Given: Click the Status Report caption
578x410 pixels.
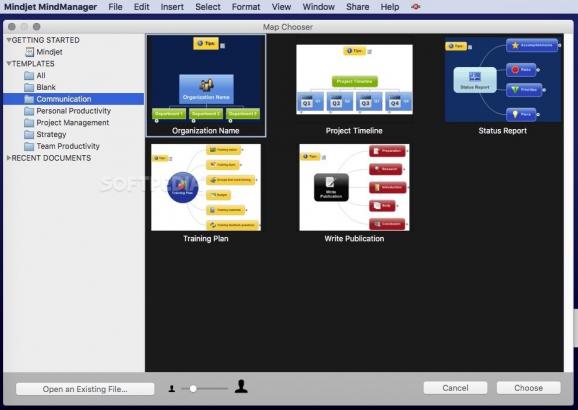Looking at the screenshot, I should pos(503,131).
